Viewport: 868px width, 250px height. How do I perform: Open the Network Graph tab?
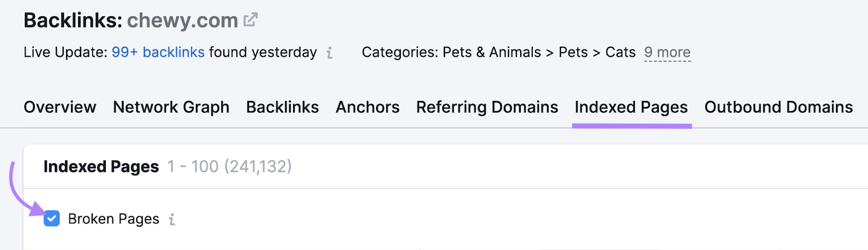[x=171, y=107]
